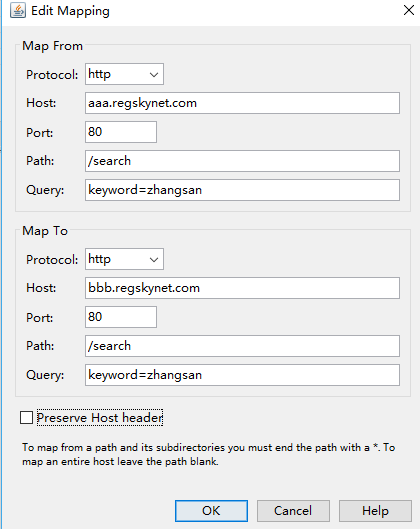Image resolution: width=420 pixels, height=529 pixels.
Task: Focus Map From Query keyword field
Action: (x=242, y=190)
